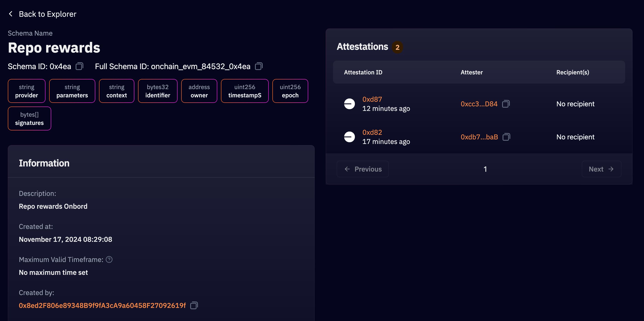Image resolution: width=644 pixels, height=321 pixels.
Task: Click the Attester column header
Action: pos(472,72)
